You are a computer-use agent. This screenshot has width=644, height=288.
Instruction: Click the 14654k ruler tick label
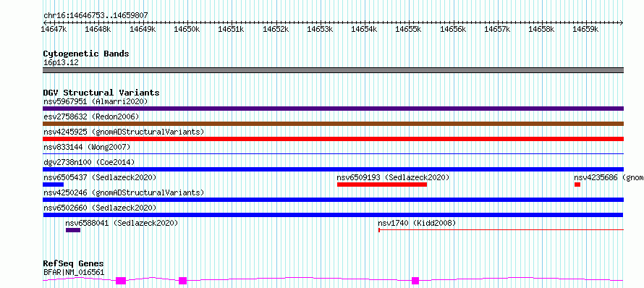pos(364,29)
